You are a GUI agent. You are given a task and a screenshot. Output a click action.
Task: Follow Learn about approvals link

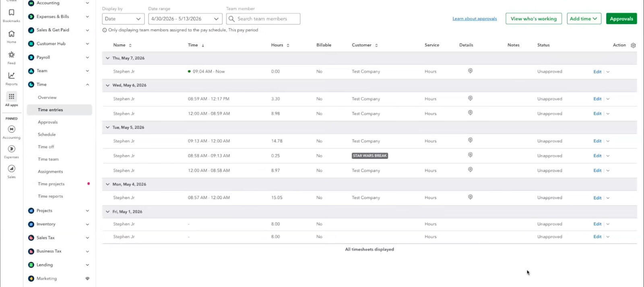point(475,19)
